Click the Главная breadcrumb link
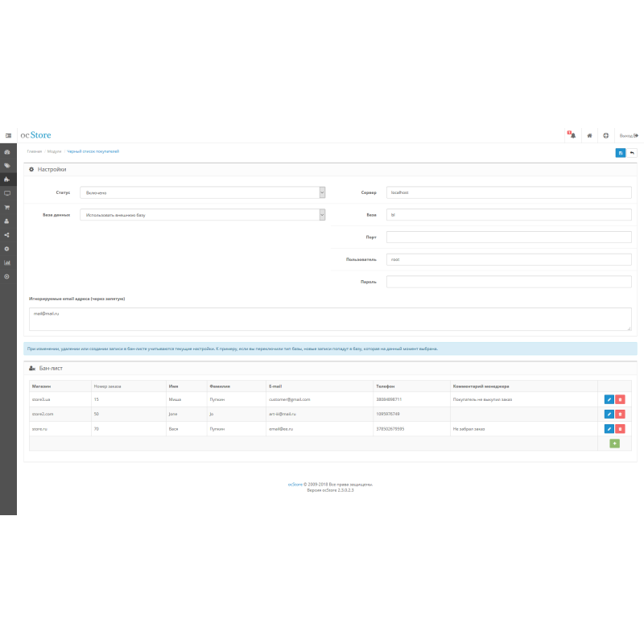 [34, 151]
